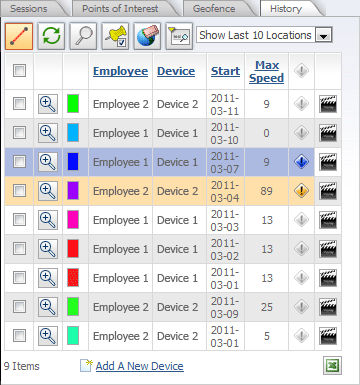Sort the table by Max Speed column

coord(267,71)
